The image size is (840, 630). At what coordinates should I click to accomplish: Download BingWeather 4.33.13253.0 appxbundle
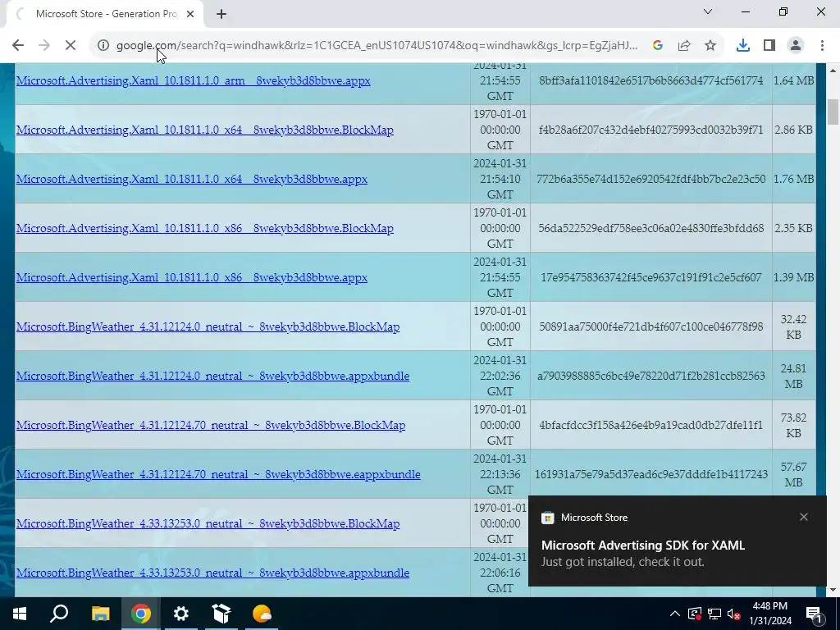212,573
